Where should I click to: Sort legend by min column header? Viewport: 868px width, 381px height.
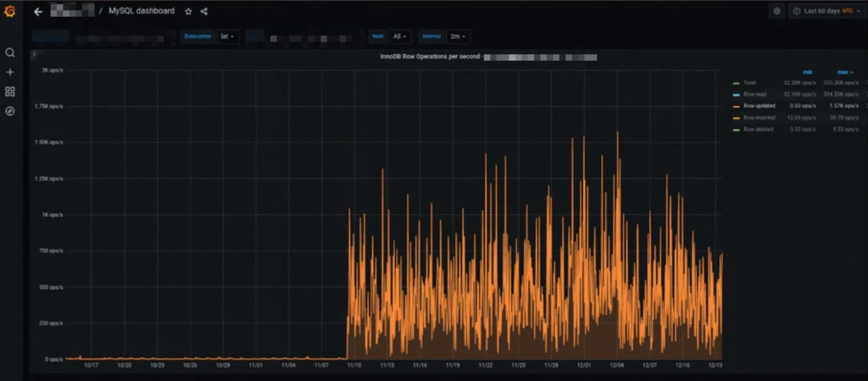click(x=807, y=72)
